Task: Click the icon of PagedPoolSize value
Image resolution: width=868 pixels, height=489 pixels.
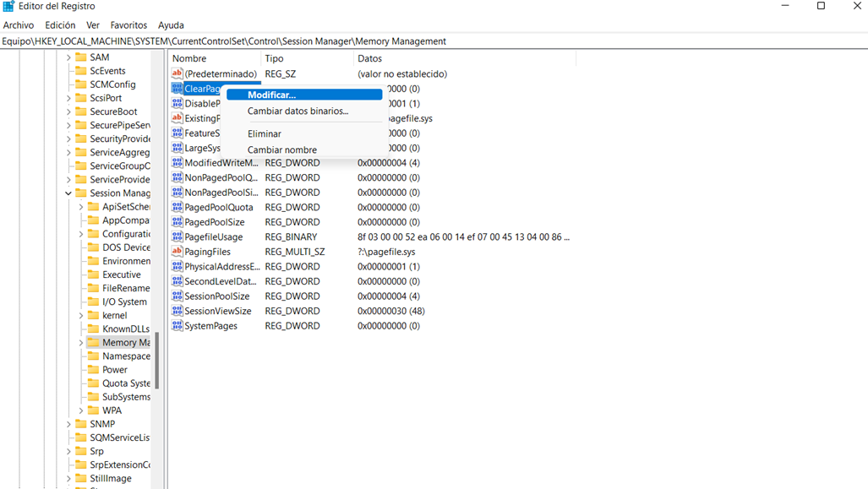Action: pos(177,222)
